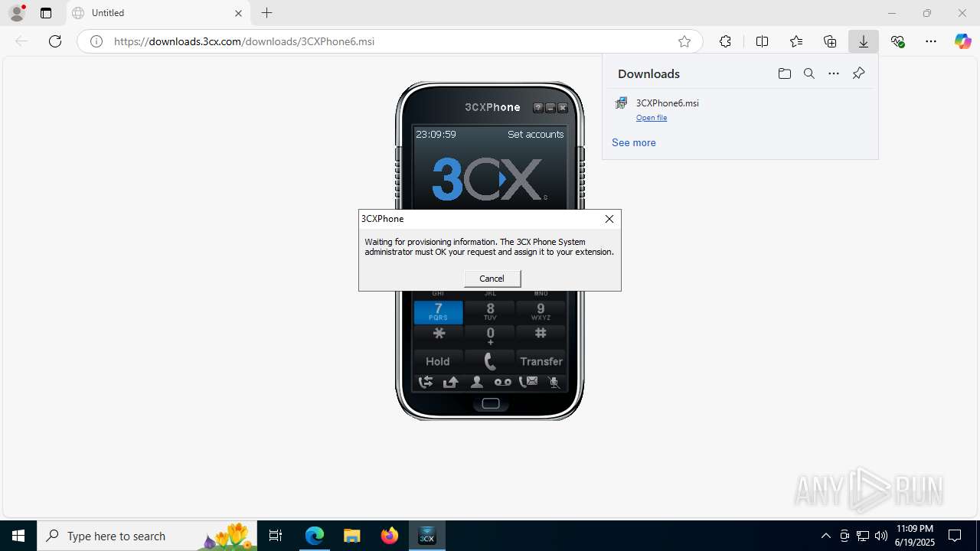Toggle Split screen in Edge toolbar
The height and width of the screenshot is (551, 980).
pyautogui.click(x=762, y=41)
